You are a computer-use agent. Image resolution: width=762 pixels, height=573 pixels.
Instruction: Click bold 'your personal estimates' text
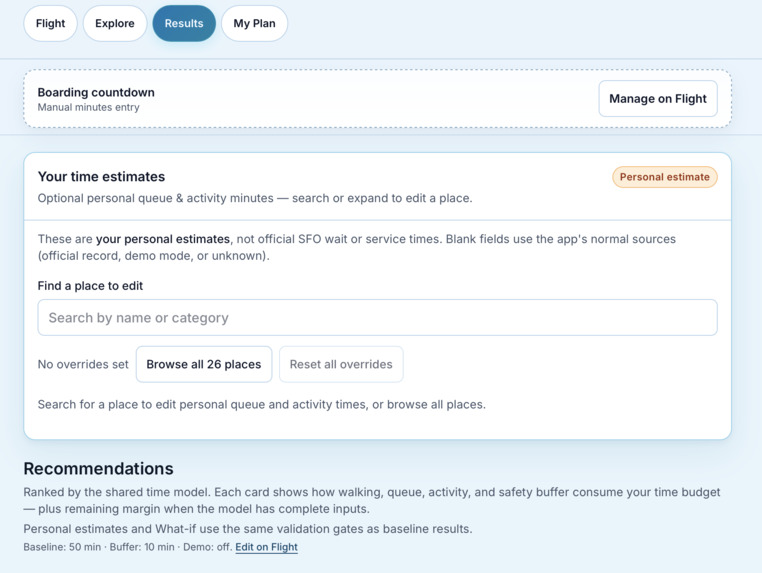pyautogui.click(x=163, y=239)
